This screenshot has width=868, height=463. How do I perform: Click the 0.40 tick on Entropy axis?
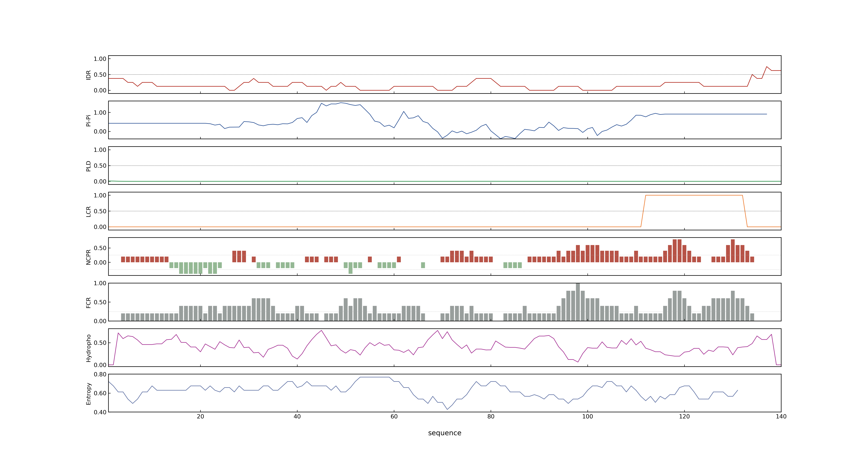100,412
